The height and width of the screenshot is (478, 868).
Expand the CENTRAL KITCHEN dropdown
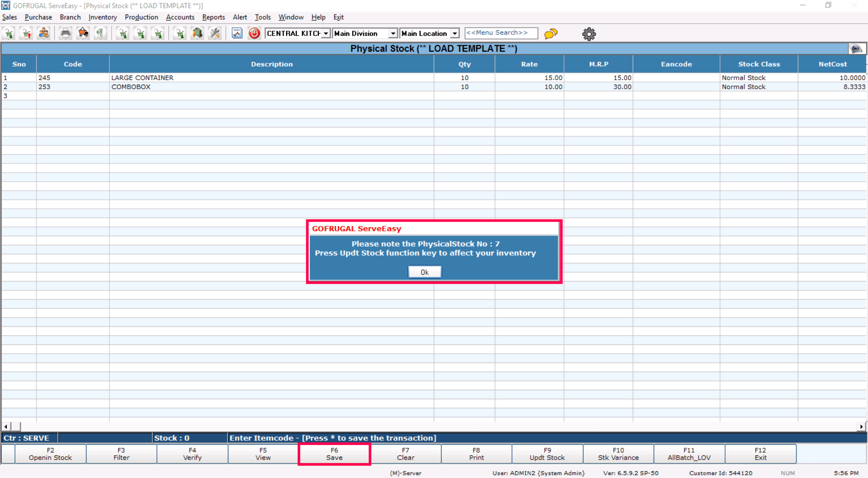click(326, 33)
